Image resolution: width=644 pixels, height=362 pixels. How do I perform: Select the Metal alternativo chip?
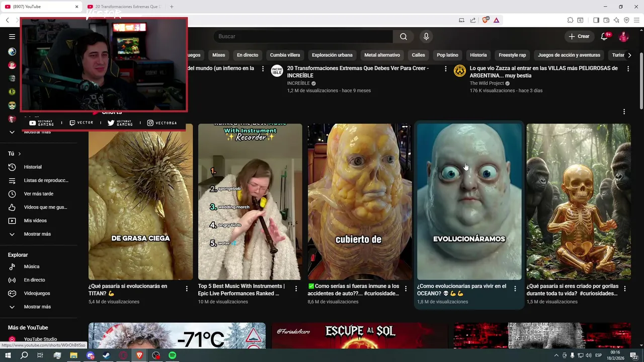click(382, 55)
